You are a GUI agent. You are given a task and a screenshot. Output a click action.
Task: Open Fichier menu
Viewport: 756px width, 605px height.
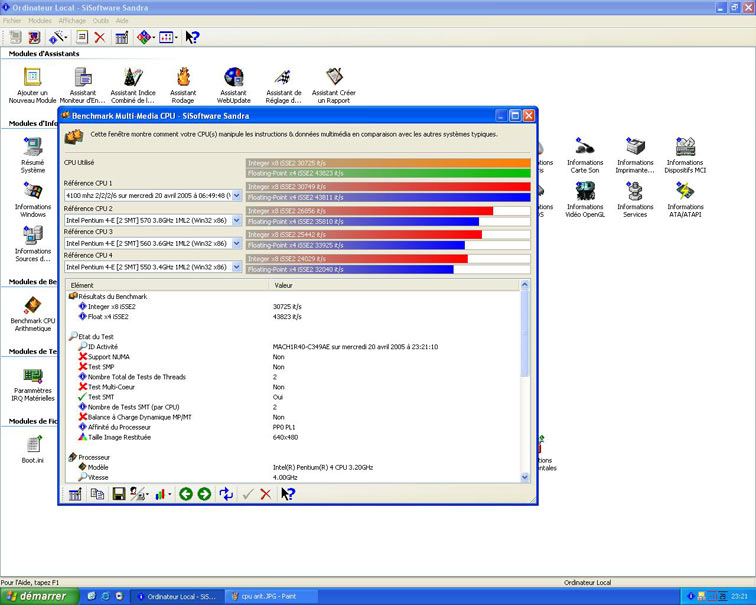click(x=12, y=21)
